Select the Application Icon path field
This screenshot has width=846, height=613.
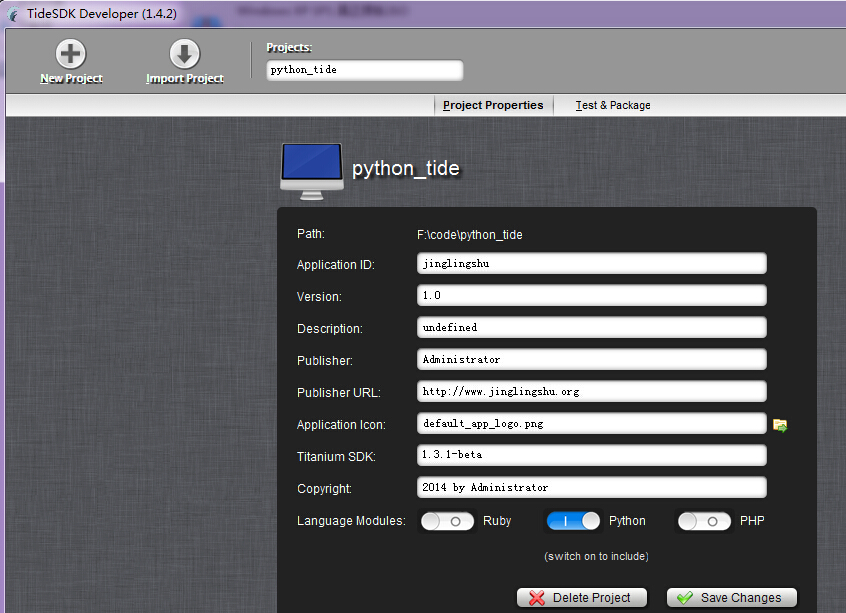click(592, 424)
